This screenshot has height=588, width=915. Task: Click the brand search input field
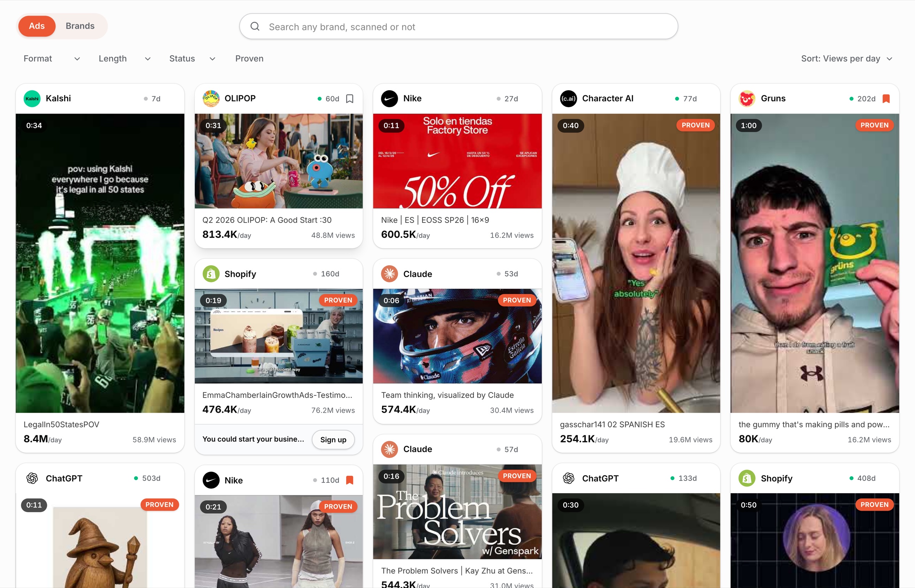(x=458, y=26)
